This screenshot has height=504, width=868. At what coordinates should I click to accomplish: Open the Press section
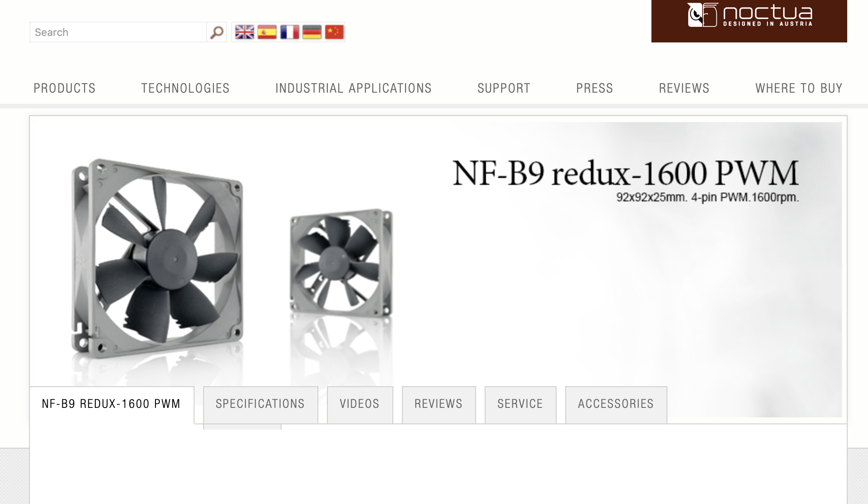(x=595, y=88)
